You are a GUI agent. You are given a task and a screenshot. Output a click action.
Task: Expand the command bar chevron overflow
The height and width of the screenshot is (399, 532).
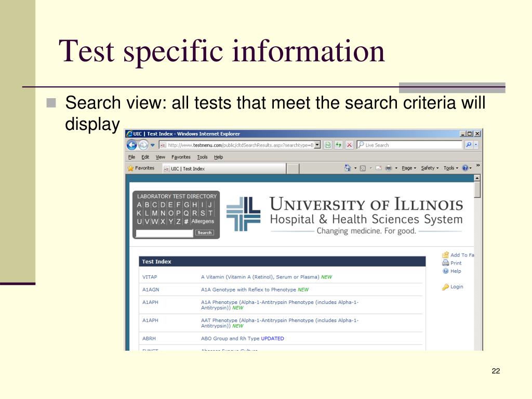[x=478, y=166]
